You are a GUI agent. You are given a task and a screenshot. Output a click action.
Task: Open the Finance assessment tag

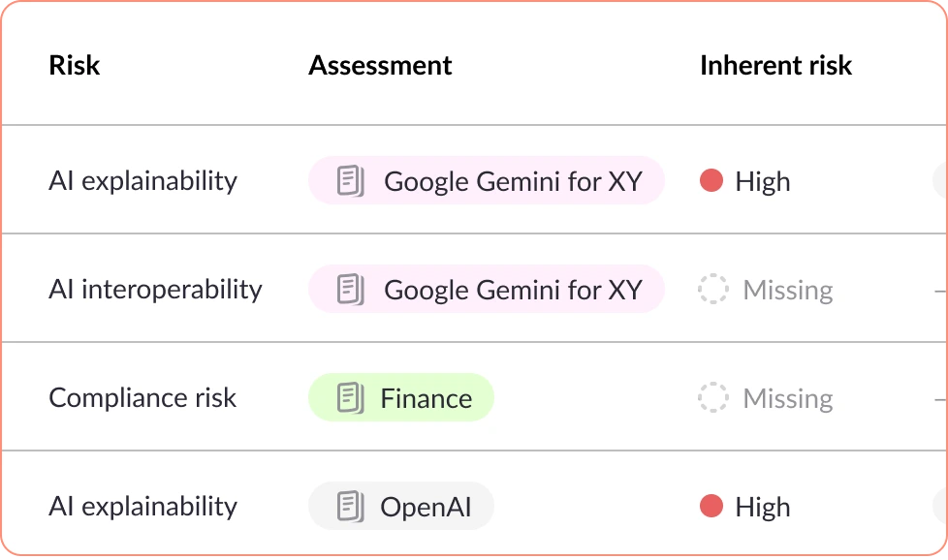pyautogui.click(x=401, y=398)
